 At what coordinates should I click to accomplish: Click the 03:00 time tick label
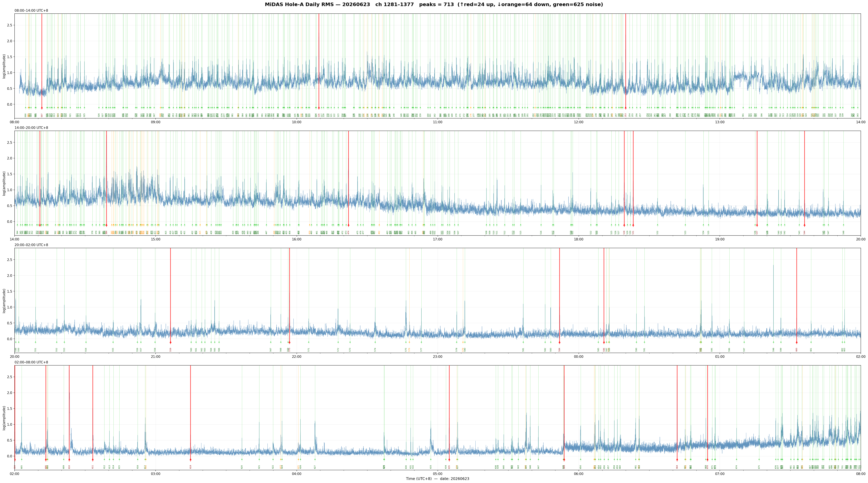tap(155, 474)
